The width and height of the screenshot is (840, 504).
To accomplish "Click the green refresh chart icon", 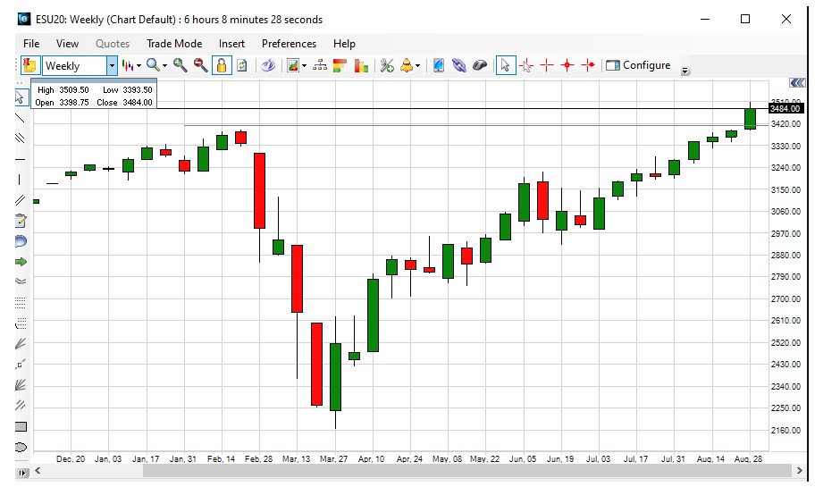I will coord(241,65).
